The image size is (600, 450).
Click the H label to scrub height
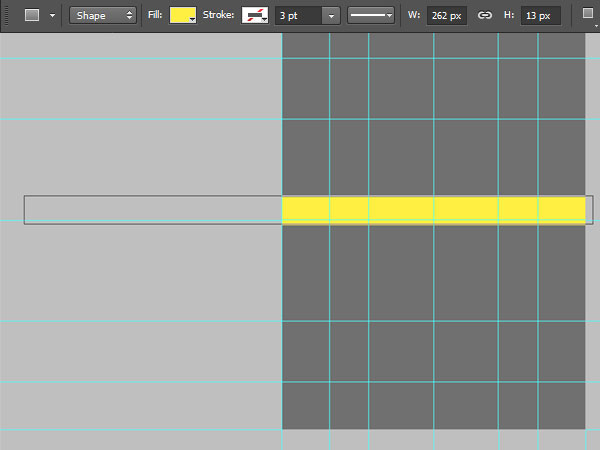[x=509, y=15]
